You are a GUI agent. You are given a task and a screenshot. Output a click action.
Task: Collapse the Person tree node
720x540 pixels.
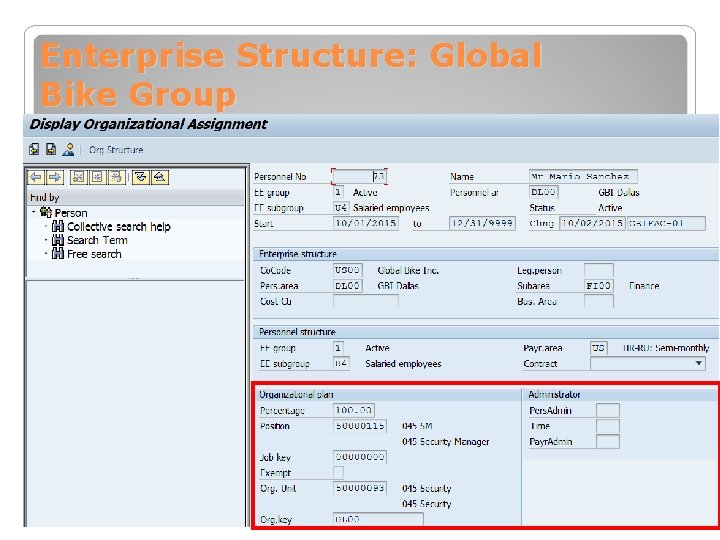pos(34,212)
